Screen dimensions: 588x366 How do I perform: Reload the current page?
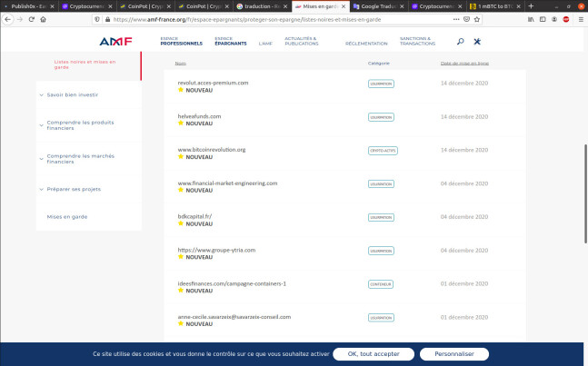(x=32, y=19)
